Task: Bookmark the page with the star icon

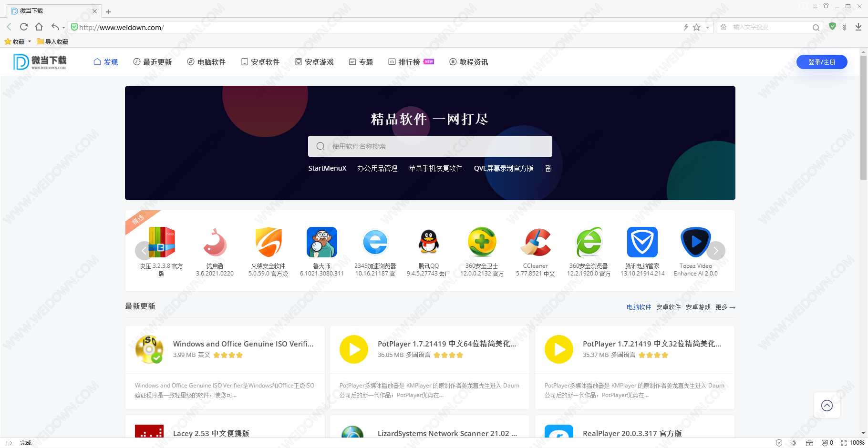Action: [697, 27]
